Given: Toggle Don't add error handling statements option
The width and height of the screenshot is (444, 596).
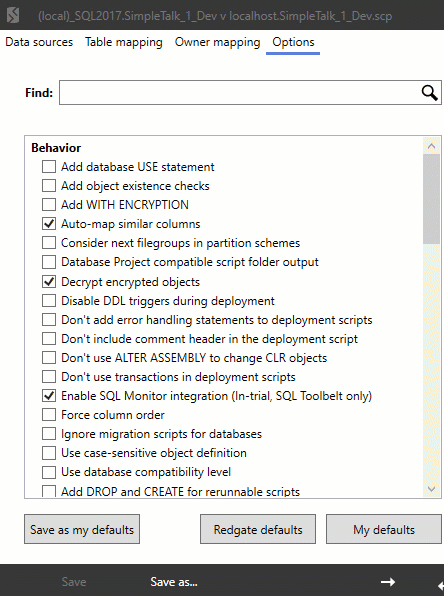Looking at the screenshot, I should click(x=49, y=320).
